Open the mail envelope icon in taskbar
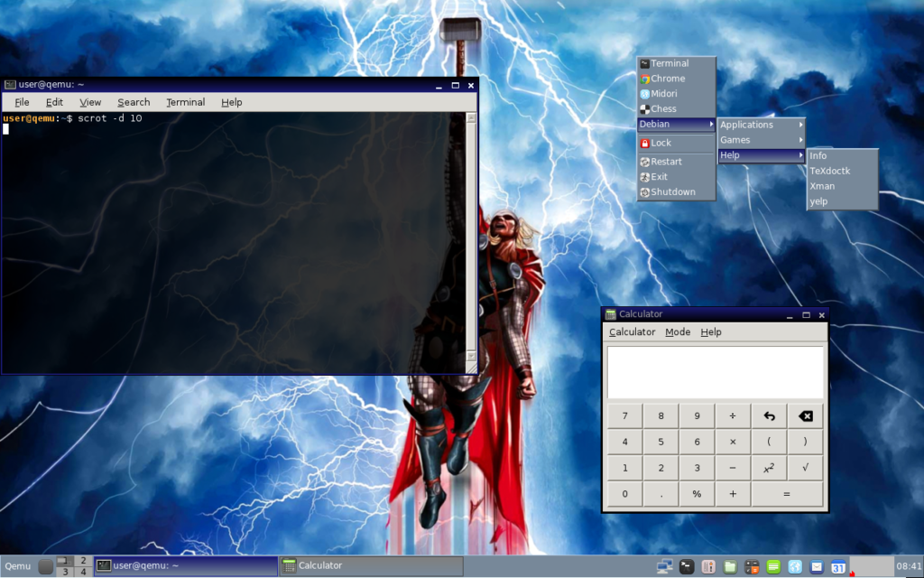 tap(817, 566)
